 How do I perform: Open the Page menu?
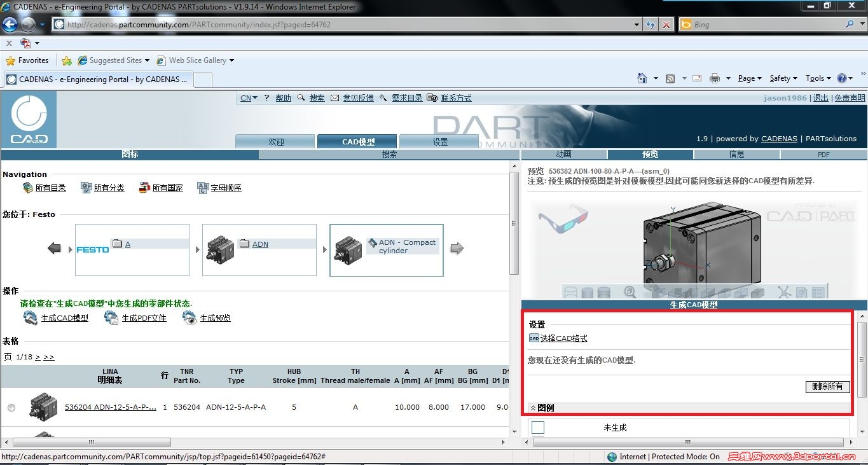(750, 78)
